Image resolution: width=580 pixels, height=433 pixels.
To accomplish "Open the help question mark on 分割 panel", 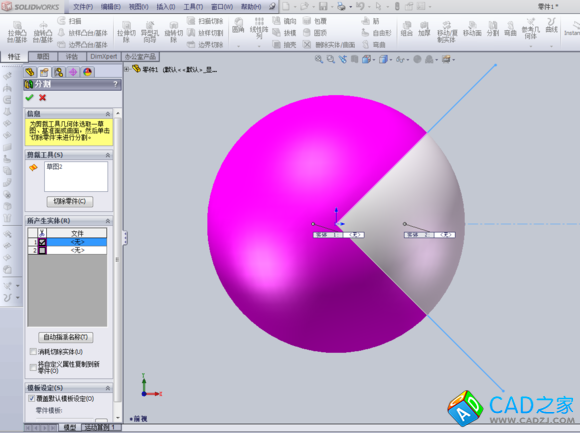I will tap(115, 84).
